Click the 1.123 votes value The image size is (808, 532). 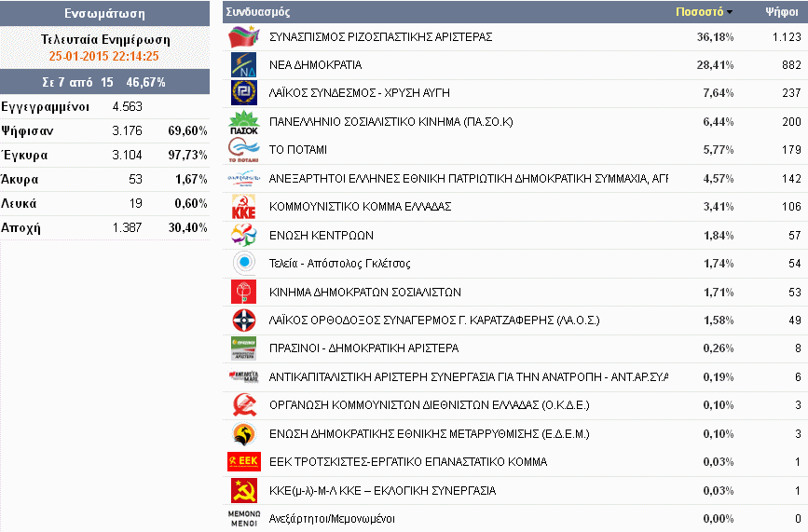(x=787, y=37)
